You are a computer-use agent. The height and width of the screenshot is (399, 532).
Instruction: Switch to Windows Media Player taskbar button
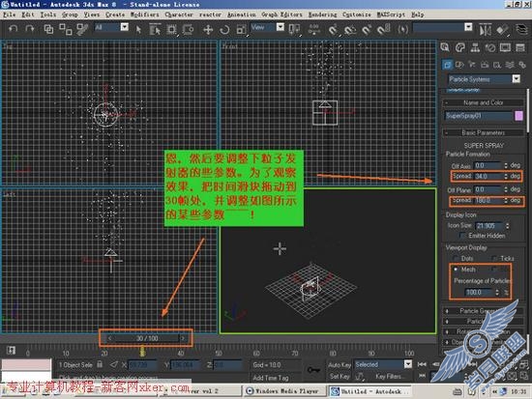284,391
